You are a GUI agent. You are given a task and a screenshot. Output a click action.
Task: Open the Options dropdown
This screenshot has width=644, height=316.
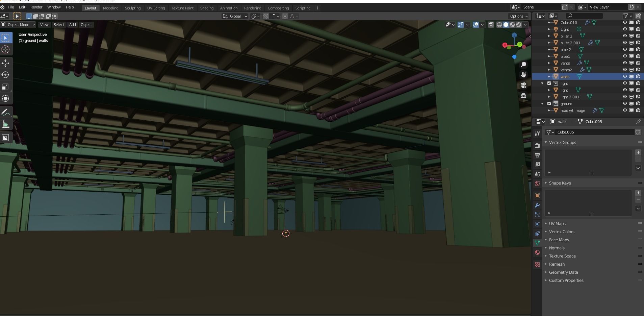[x=519, y=16]
